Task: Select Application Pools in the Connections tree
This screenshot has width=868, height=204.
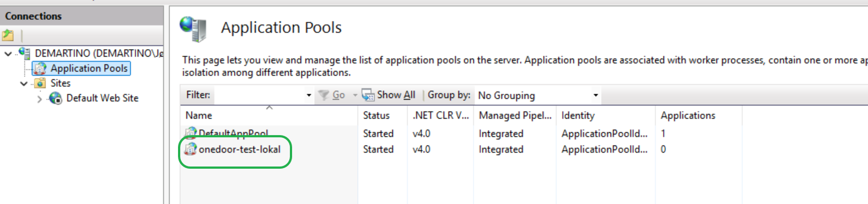Action: pyautogui.click(x=89, y=68)
